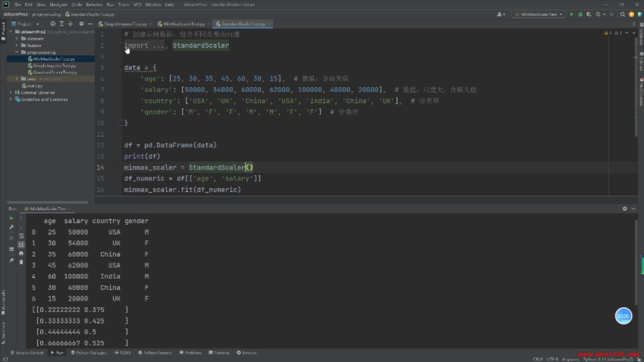This screenshot has width=644, height=362.
Task: Open Terminal tool window button
Action: 219,353
